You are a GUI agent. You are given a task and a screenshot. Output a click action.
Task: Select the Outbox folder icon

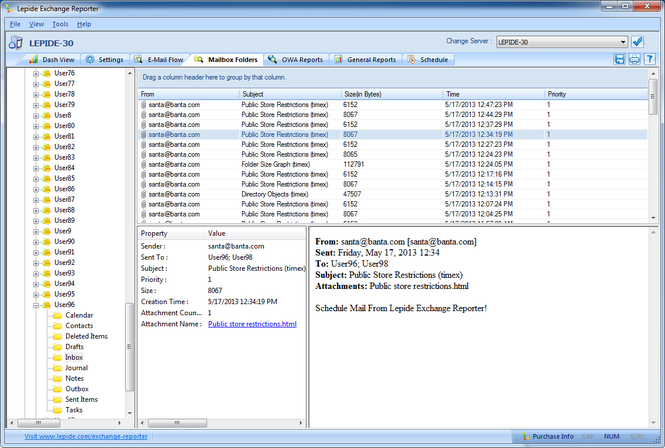(57, 389)
